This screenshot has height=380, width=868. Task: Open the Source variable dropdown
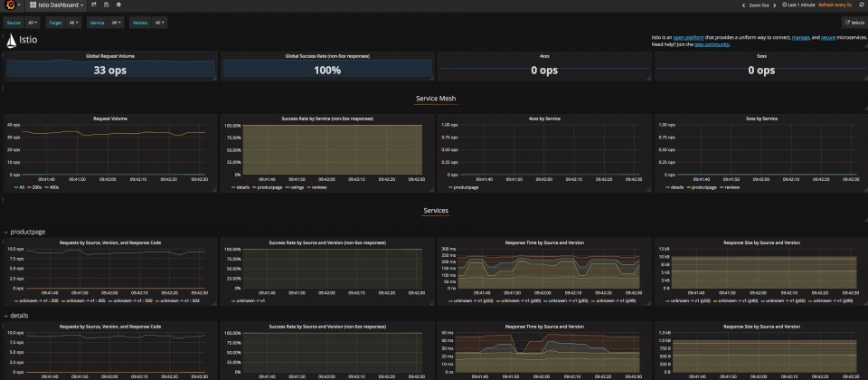(33, 23)
